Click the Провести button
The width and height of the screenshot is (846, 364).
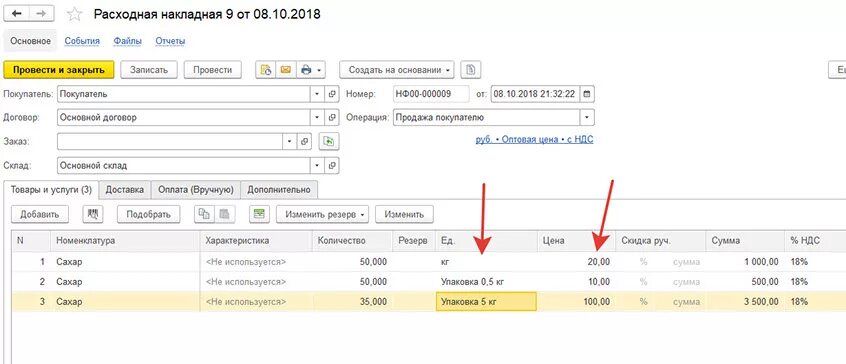(x=213, y=70)
